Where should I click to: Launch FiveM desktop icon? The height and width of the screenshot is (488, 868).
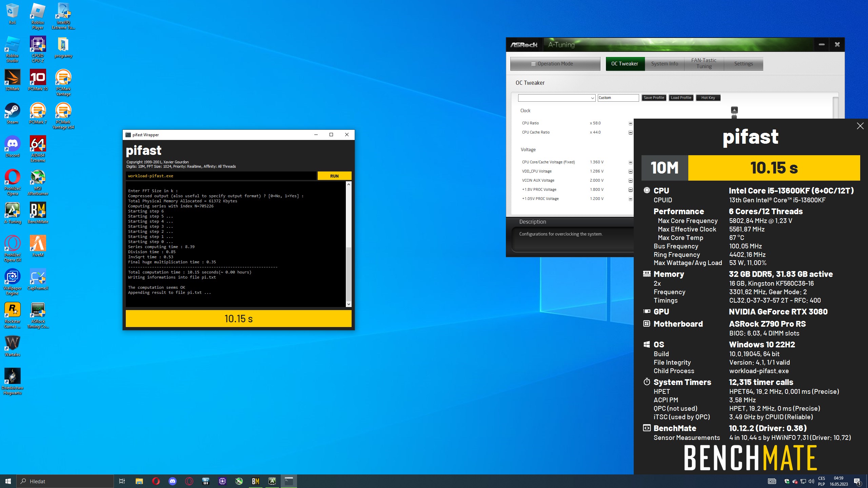[38, 246]
